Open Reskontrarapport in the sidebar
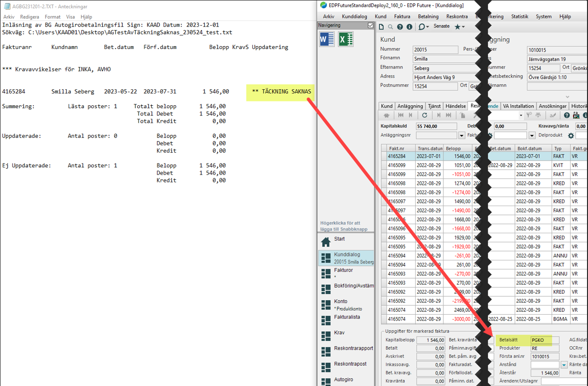The height and width of the screenshot is (386, 588). pos(346,351)
